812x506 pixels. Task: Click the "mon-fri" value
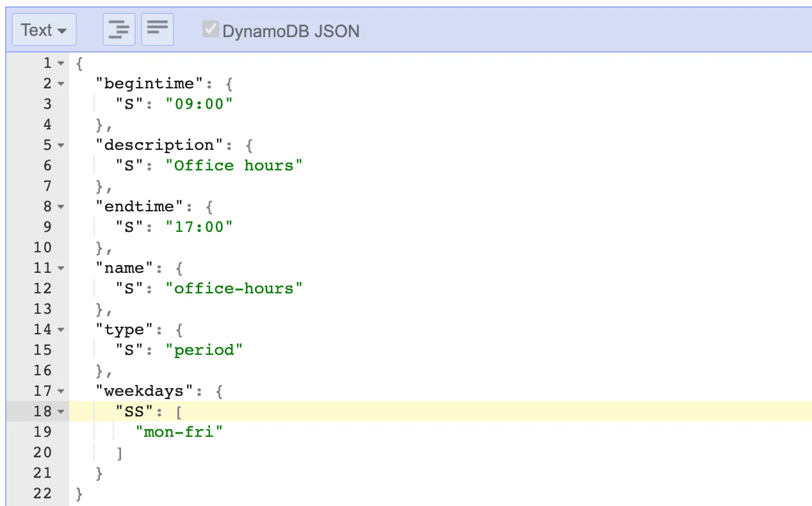tap(179, 432)
